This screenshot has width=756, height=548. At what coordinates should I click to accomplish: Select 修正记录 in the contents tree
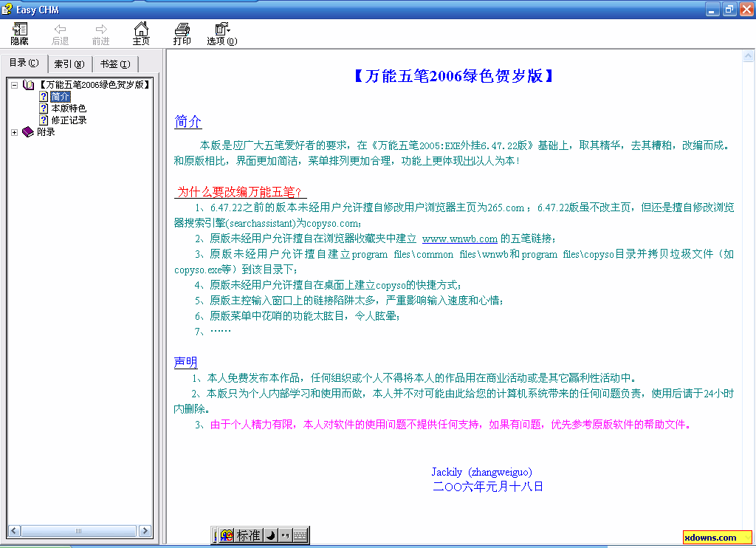[69, 120]
